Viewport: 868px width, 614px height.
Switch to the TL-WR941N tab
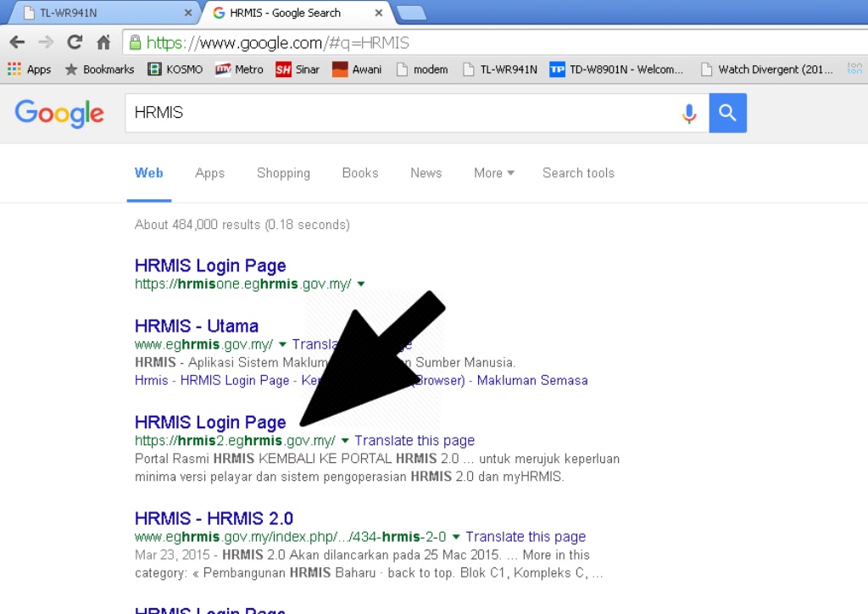click(x=103, y=13)
